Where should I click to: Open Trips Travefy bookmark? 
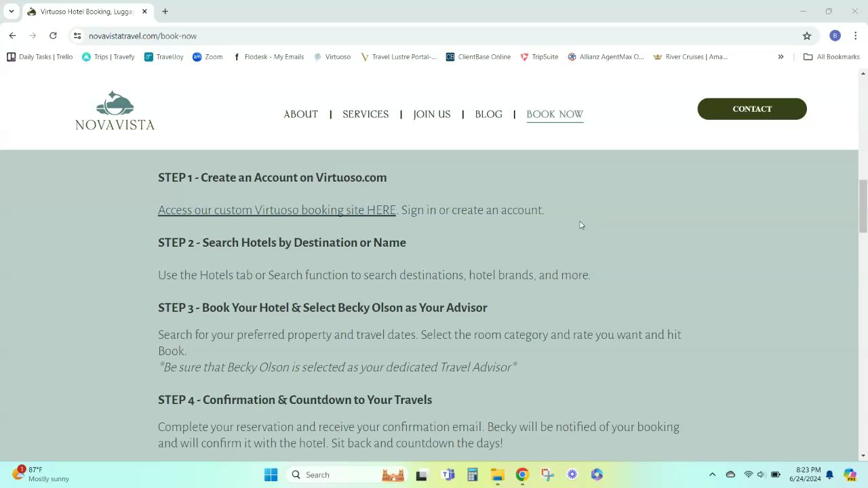108,57
